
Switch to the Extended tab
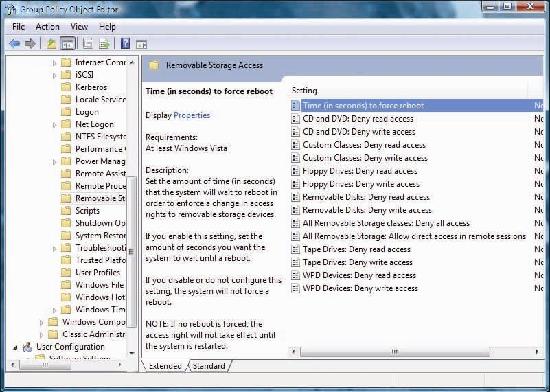click(165, 366)
